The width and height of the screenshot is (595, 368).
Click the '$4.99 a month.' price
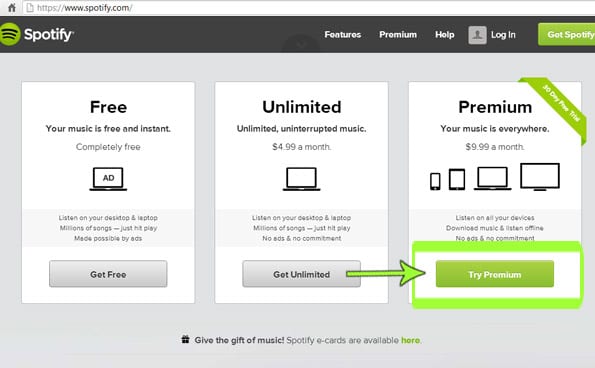click(x=302, y=147)
